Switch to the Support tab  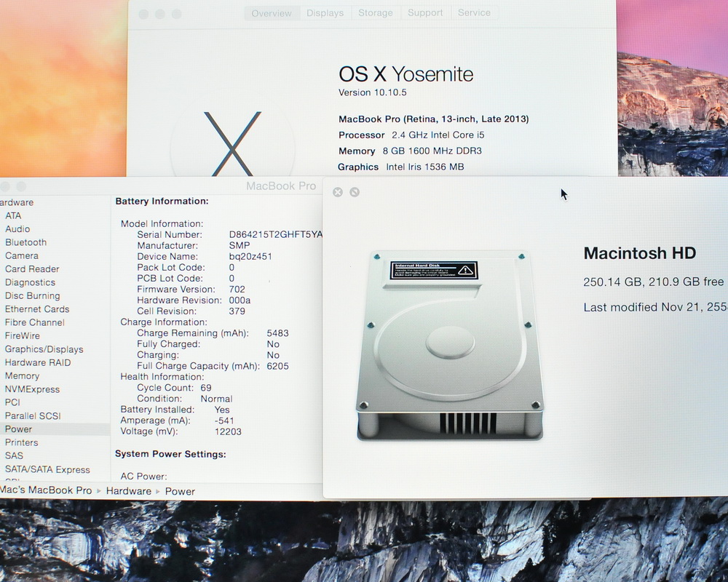coord(425,13)
